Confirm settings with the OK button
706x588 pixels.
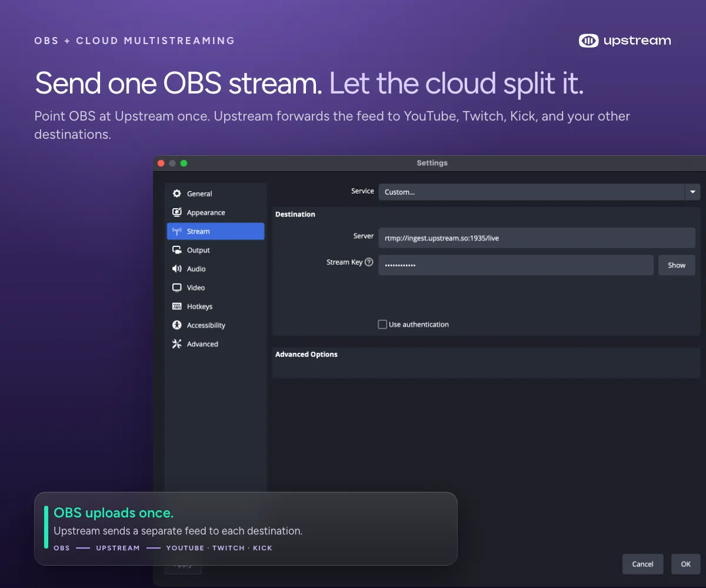pyautogui.click(x=686, y=564)
